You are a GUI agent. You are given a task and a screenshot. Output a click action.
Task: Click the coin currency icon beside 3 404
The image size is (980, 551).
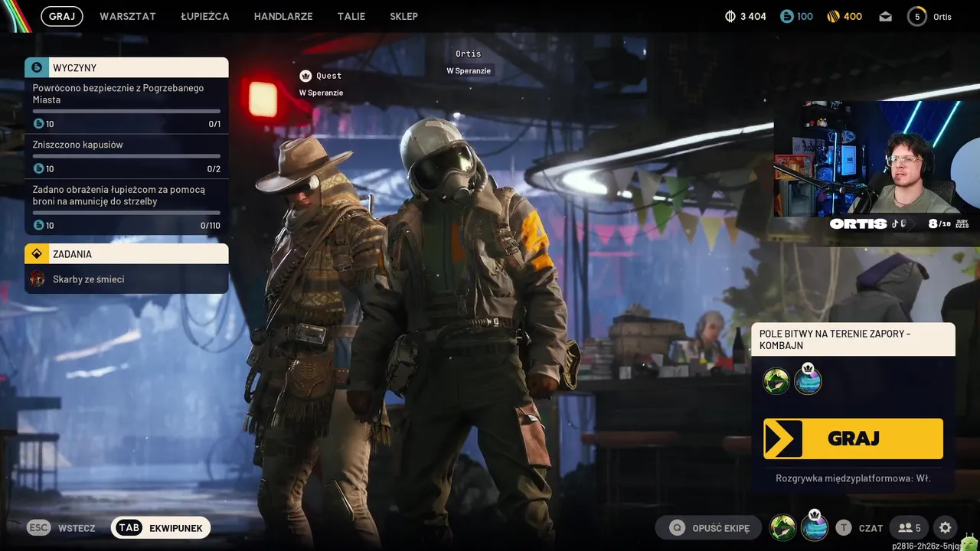click(x=730, y=16)
